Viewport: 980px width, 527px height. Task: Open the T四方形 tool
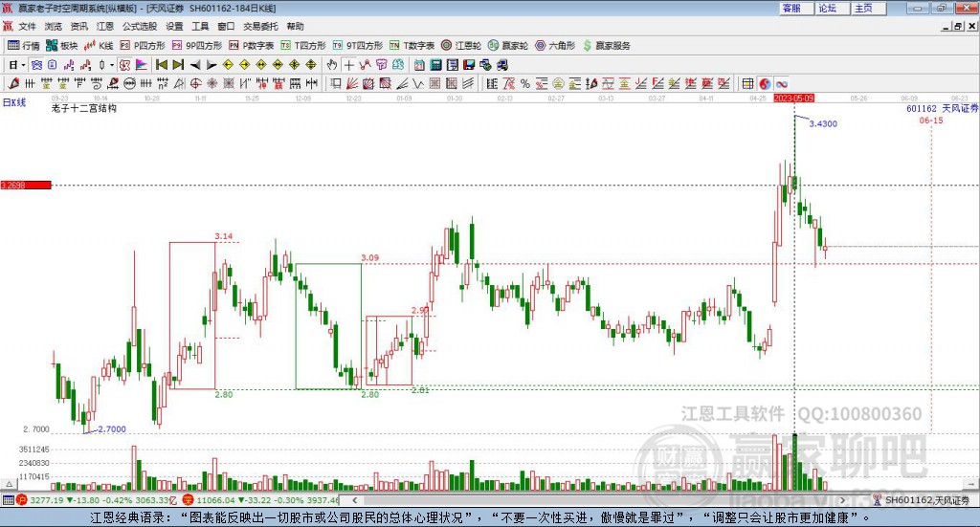click(303, 46)
